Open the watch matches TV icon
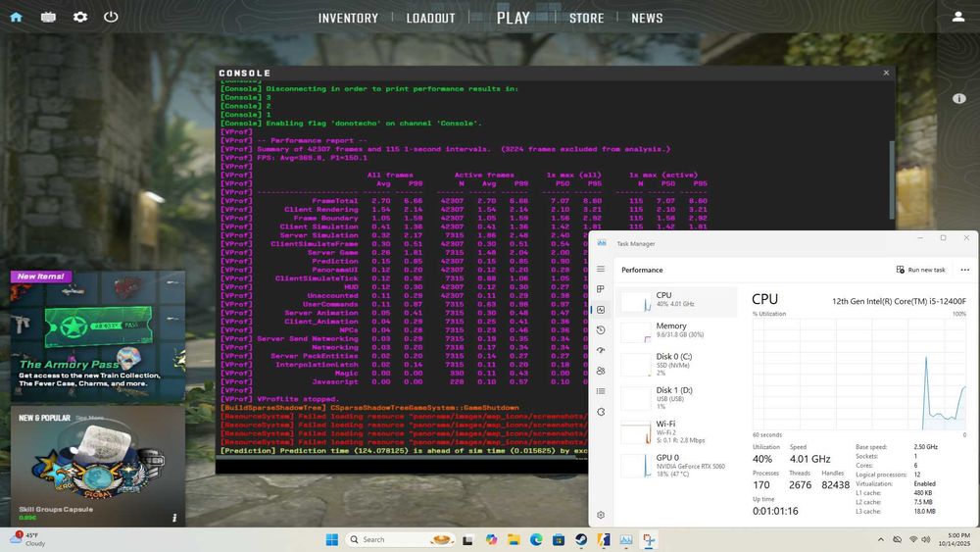 click(49, 17)
